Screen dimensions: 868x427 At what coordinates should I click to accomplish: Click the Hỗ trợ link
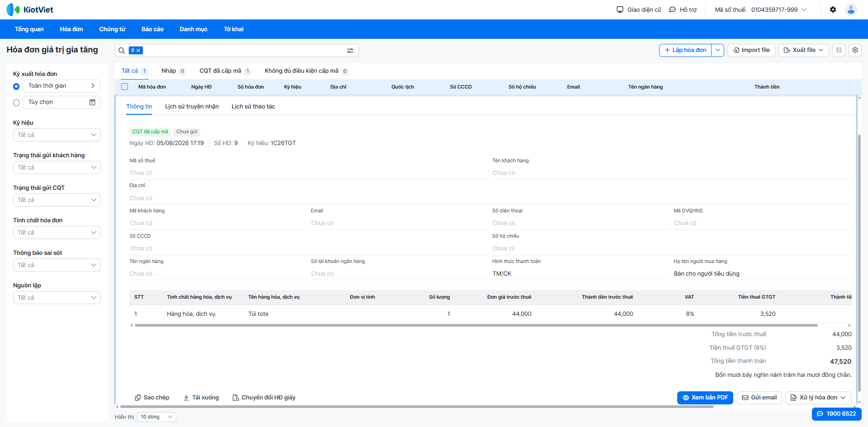[683, 9]
